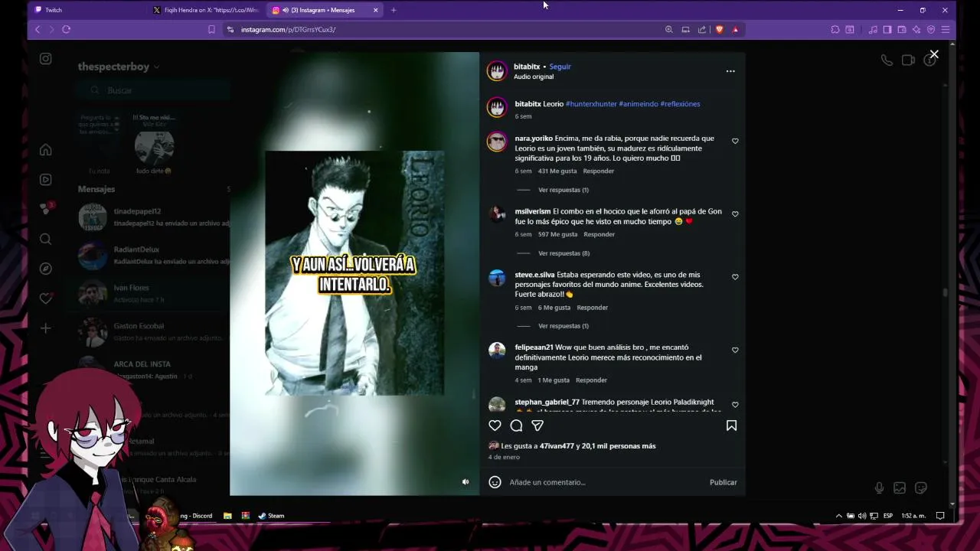Viewport: 980px width, 551px height.
Task: Mute or unmute the reel audio
Action: (x=465, y=481)
